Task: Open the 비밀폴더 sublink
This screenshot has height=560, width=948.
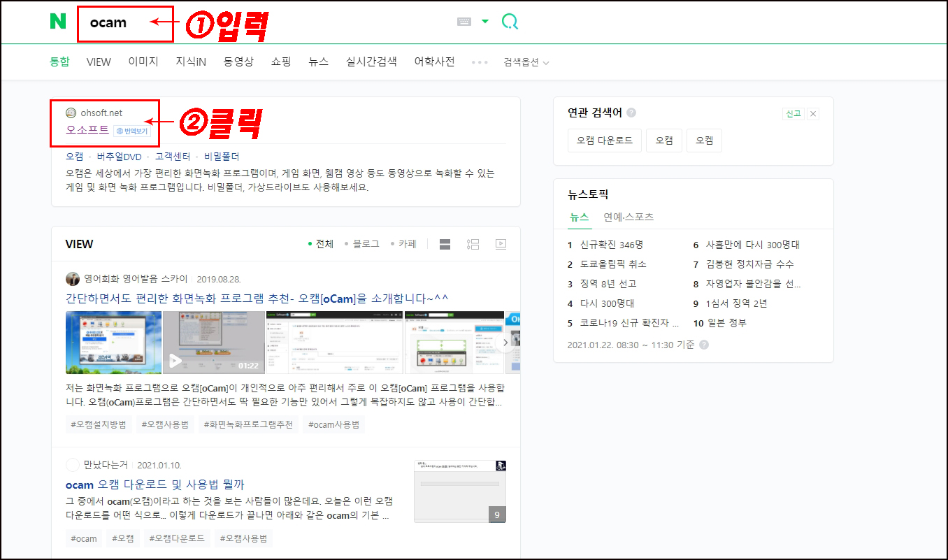Action: [x=221, y=157]
